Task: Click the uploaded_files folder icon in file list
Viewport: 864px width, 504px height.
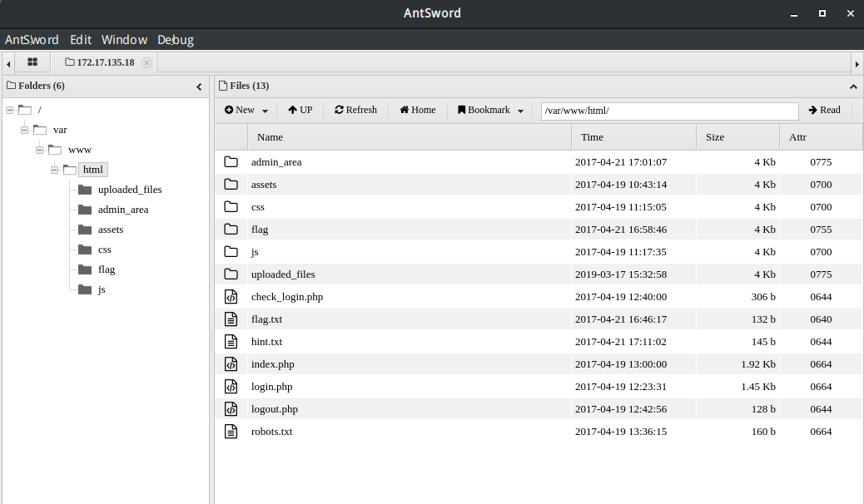Action: click(231, 274)
